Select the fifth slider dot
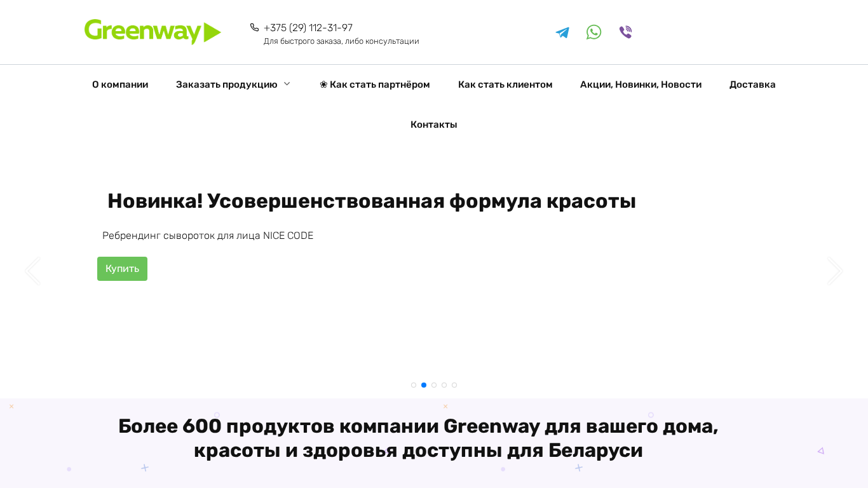868x488 pixels. 454,385
